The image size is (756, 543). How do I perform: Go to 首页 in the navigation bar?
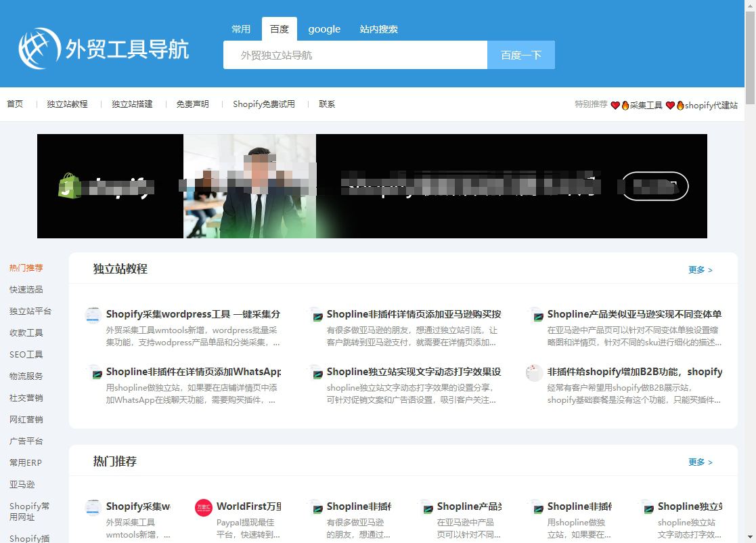point(15,104)
